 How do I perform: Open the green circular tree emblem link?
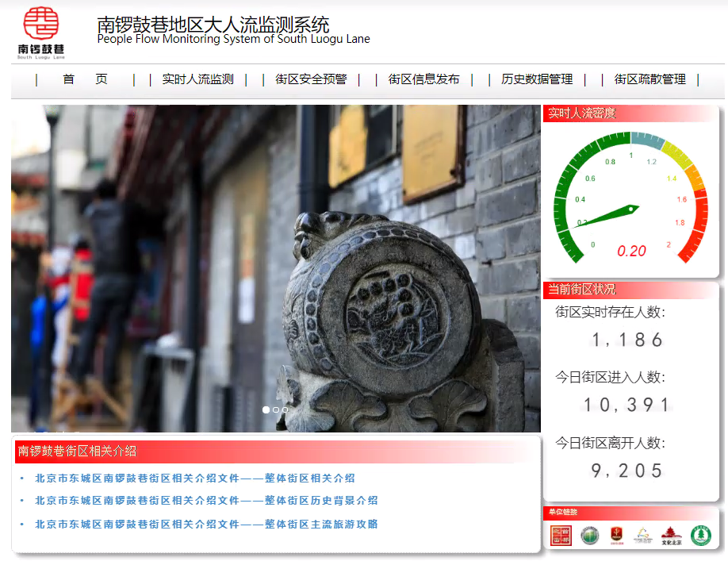click(700, 536)
